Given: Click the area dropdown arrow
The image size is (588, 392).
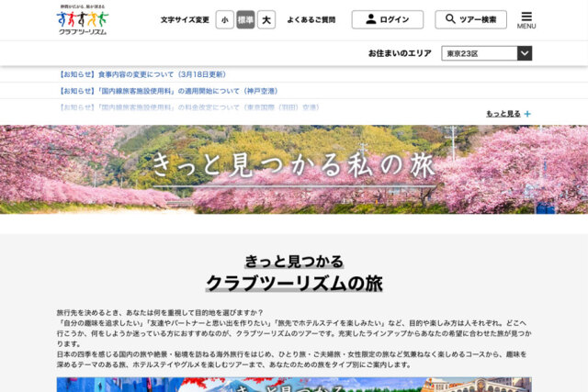Looking at the screenshot, I should [x=524, y=53].
